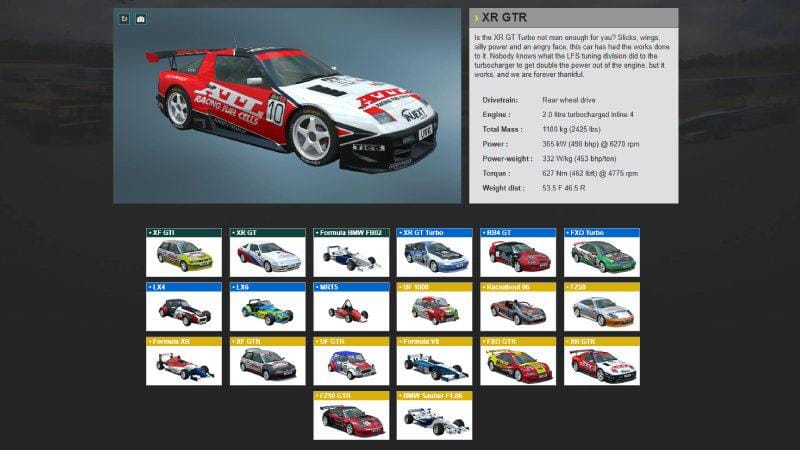Open the LX4 car thumbnail

[184, 307]
